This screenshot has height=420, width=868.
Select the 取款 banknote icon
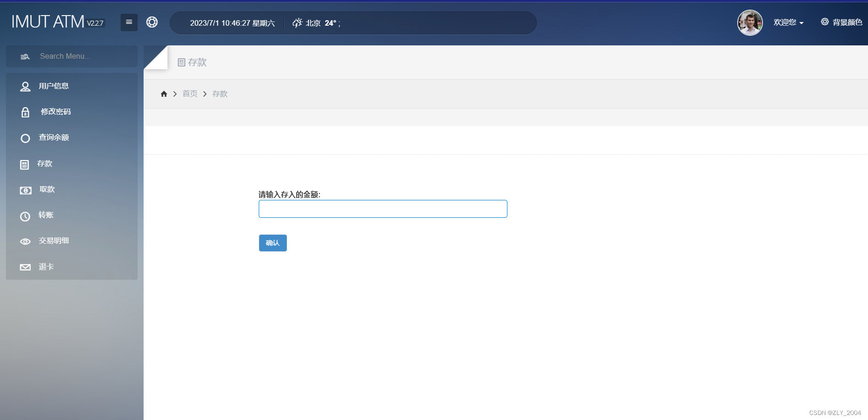click(x=25, y=190)
